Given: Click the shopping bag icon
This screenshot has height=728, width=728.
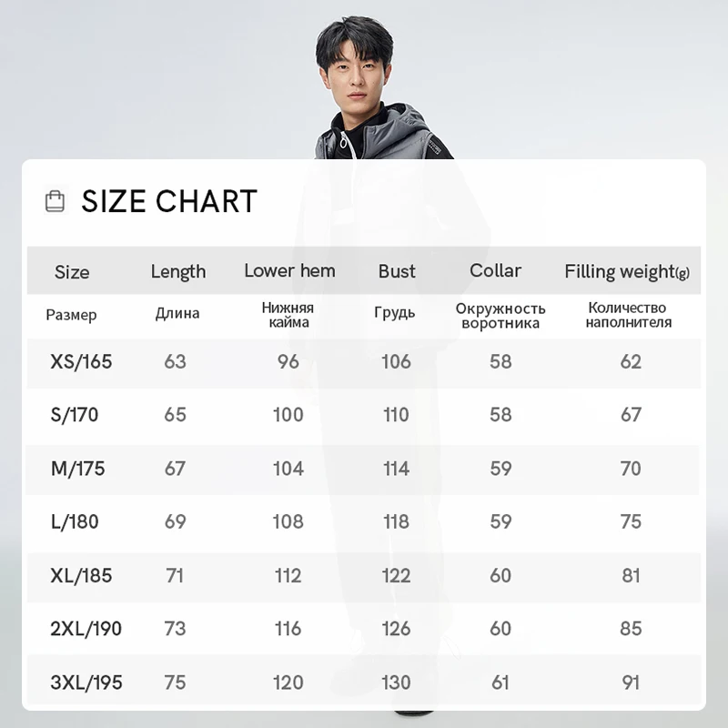Looking at the screenshot, I should tap(55, 201).
